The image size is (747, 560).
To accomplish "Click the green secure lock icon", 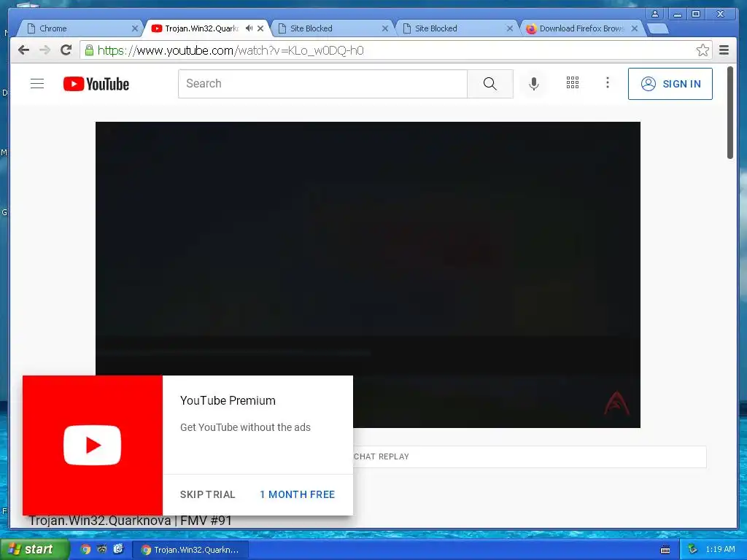I will 89,50.
